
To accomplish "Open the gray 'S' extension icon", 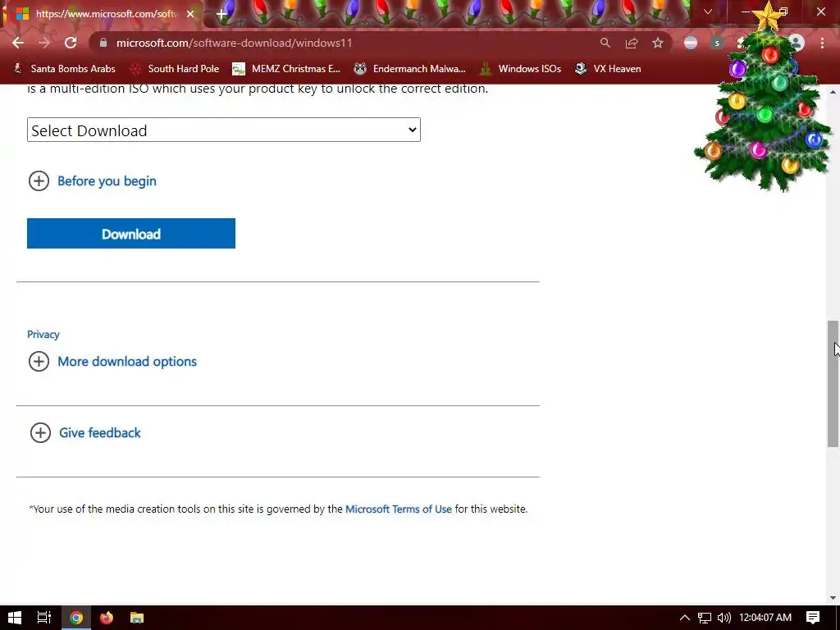I will (x=717, y=43).
